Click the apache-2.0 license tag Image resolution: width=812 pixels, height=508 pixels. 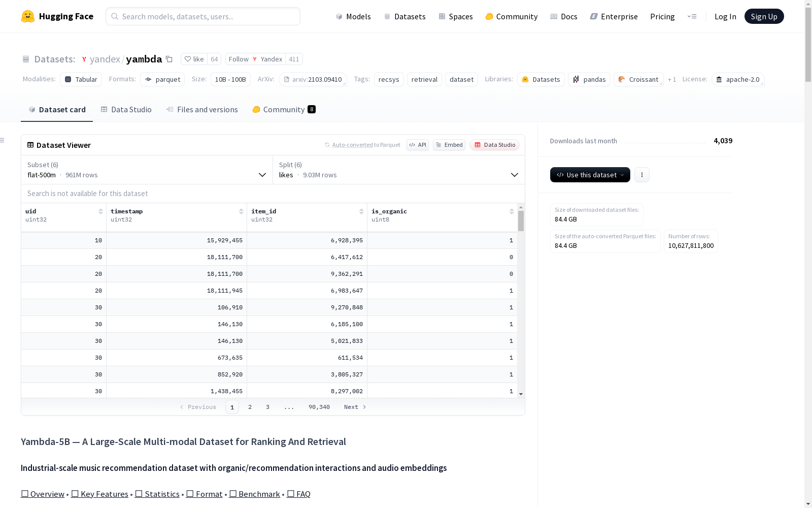click(738, 79)
